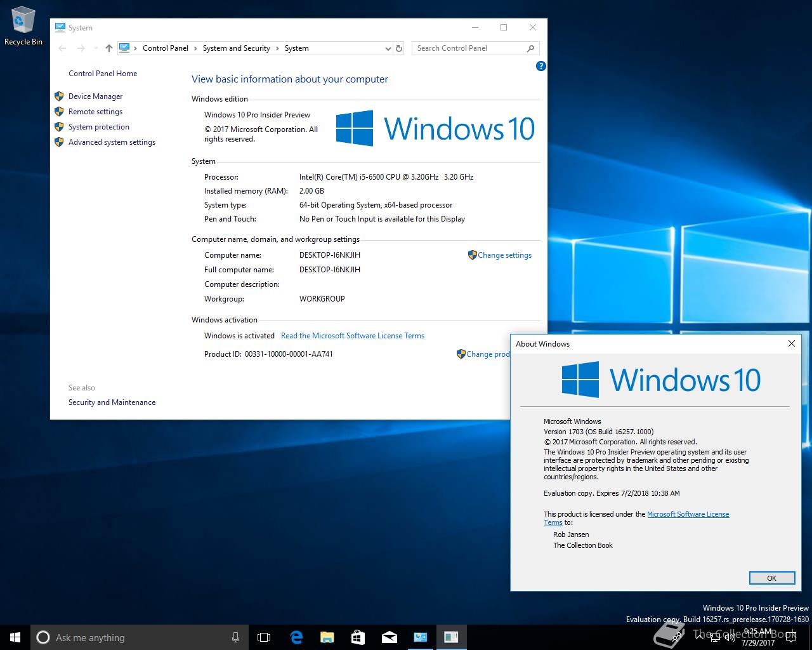Image resolution: width=812 pixels, height=650 pixels.
Task: Click the Forward arrow in System window
Action: (81, 48)
